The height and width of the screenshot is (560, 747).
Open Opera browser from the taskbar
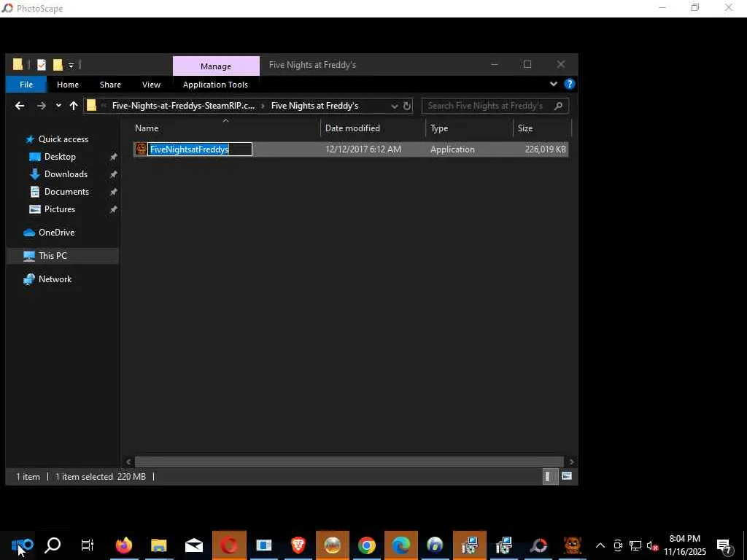229,545
